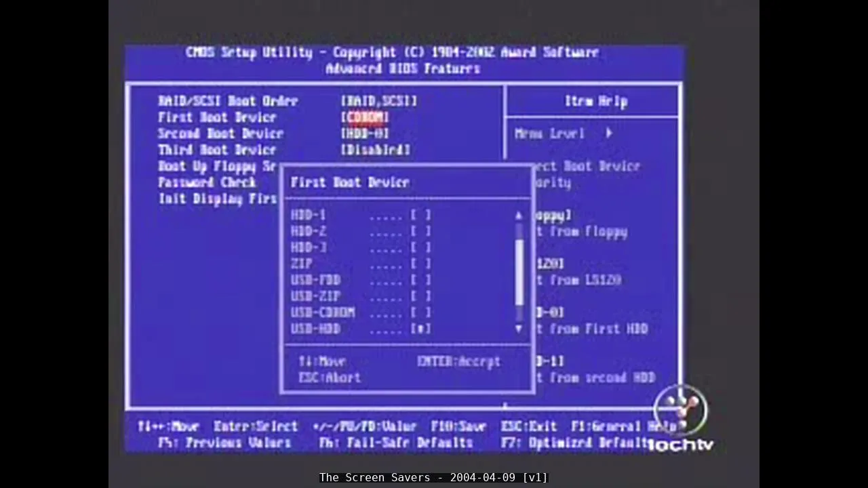Select the First Boot Device setting

(x=217, y=117)
